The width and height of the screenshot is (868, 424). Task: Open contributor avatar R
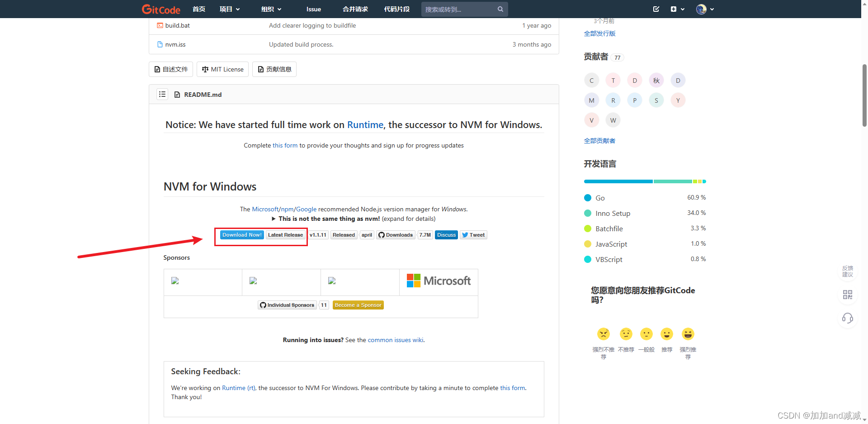click(x=613, y=100)
